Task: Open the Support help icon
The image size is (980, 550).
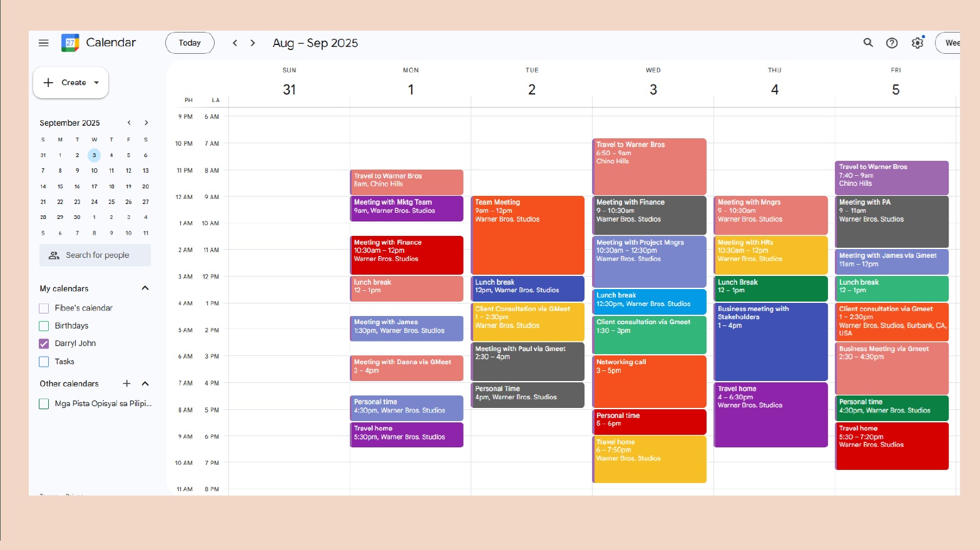Action: click(892, 43)
